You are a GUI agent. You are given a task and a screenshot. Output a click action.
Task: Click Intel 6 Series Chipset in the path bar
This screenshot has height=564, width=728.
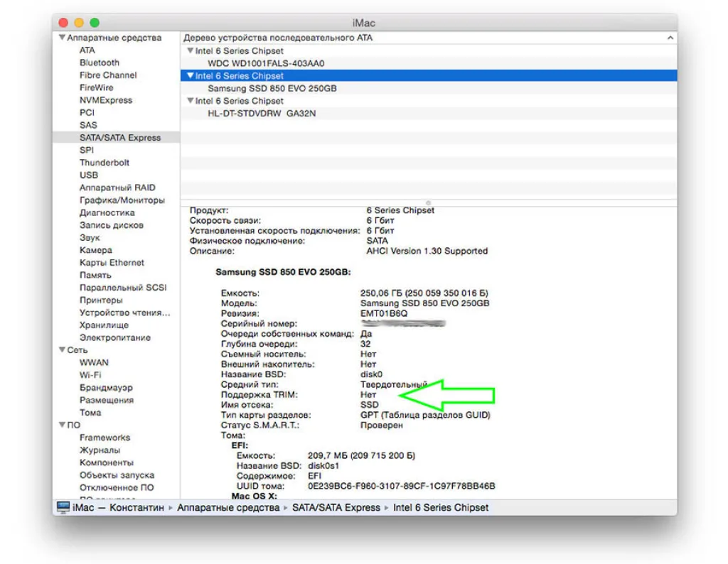pyautogui.click(x=441, y=507)
